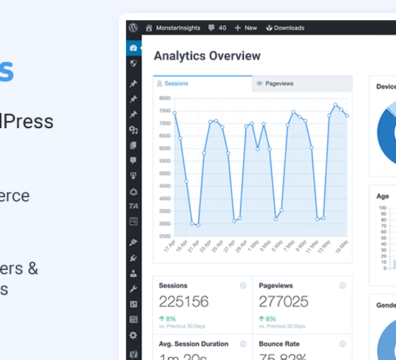The height and width of the screenshot is (360, 396).
Task: Click the table icon above the gear
Action: tap(133, 320)
